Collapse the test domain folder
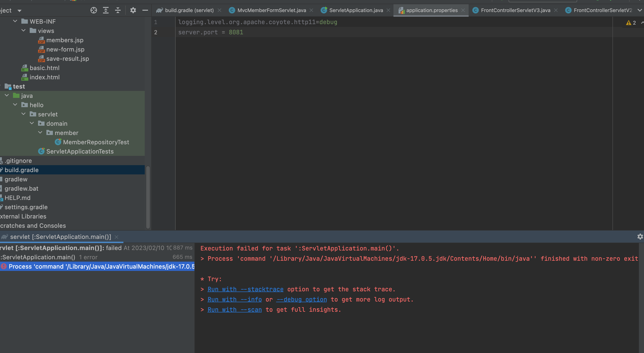Screen dimensions: 644x353 click(32, 123)
